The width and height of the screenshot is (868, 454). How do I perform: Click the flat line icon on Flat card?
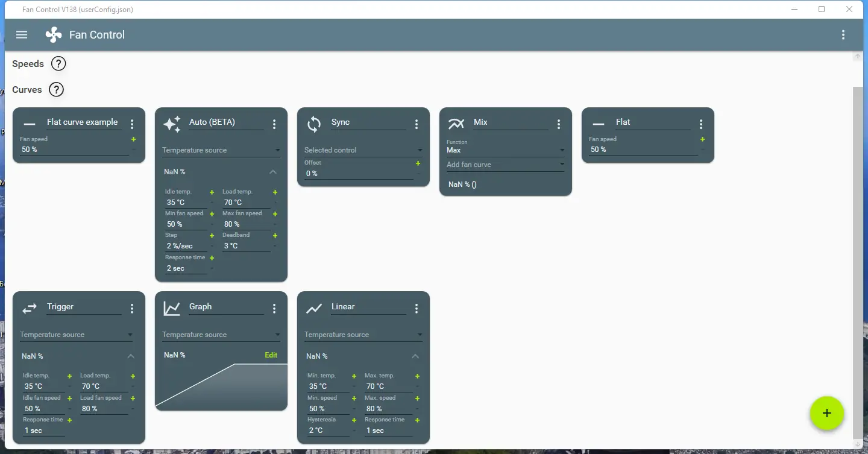tap(599, 124)
